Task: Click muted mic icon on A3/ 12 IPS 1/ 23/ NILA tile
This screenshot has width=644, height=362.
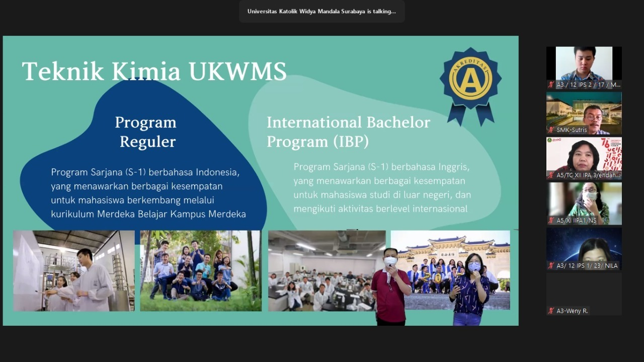Action: (551, 266)
